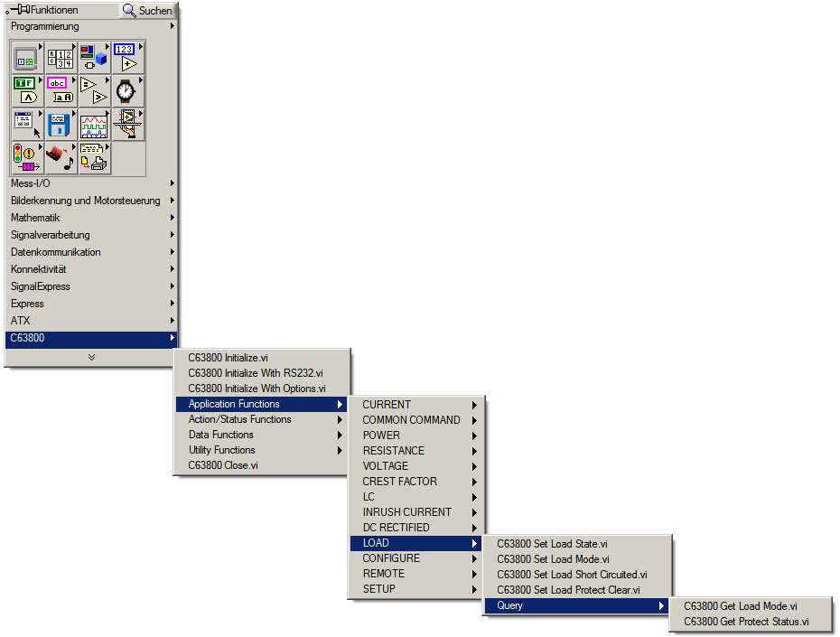Open the Numeric subpalette icon

click(128, 57)
